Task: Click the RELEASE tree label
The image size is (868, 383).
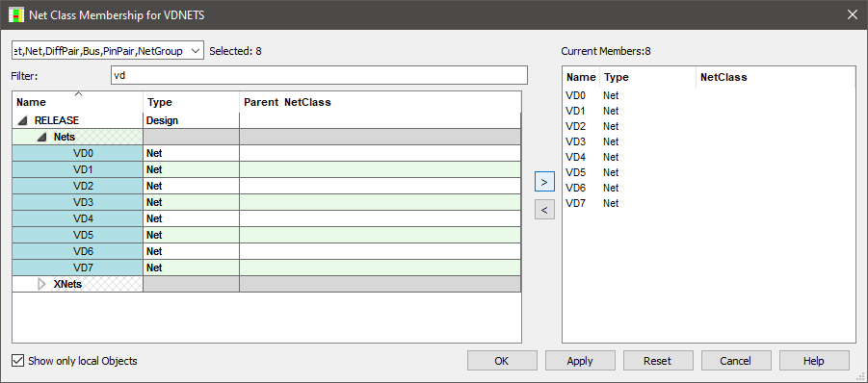Action: point(57,120)
